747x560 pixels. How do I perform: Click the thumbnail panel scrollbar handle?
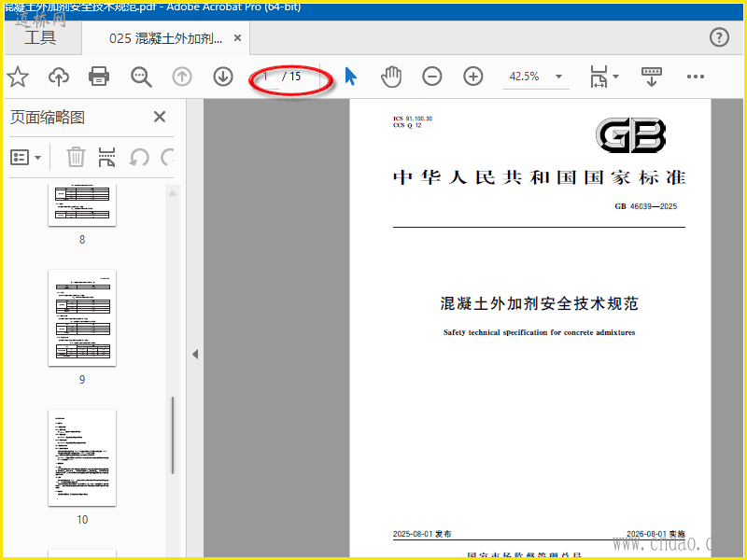173,435
